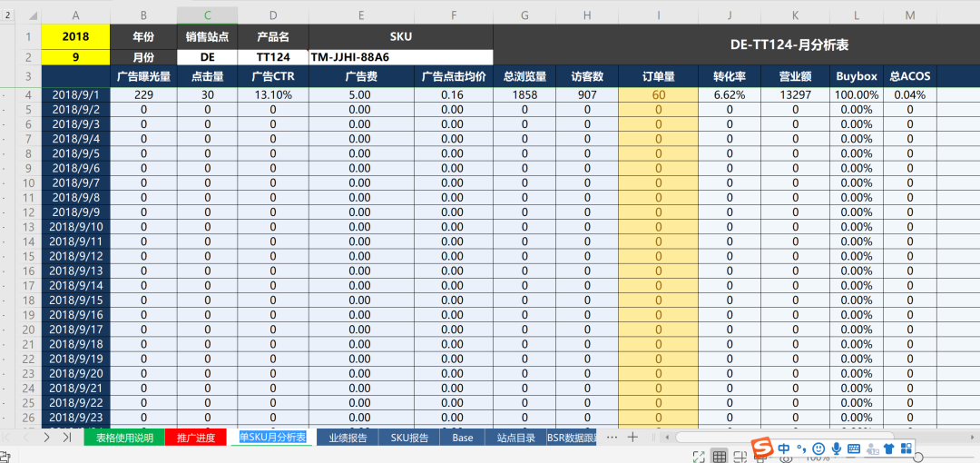Select the product name cell TT124

point(273,57)
